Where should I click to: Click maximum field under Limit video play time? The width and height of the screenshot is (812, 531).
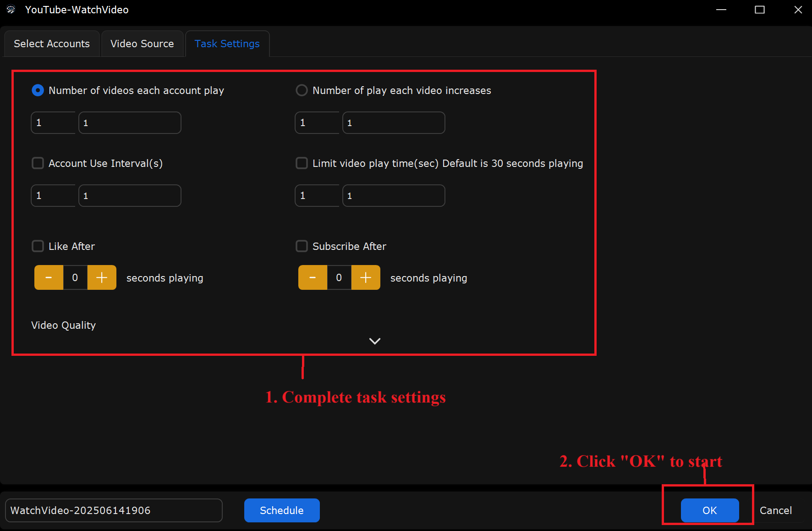(x=394, y=196)
